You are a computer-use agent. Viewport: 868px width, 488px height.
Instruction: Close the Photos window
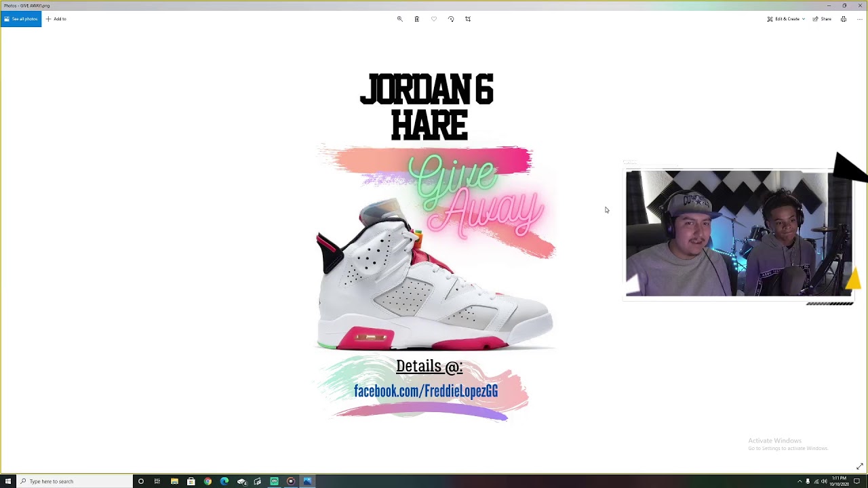point(860,5)
